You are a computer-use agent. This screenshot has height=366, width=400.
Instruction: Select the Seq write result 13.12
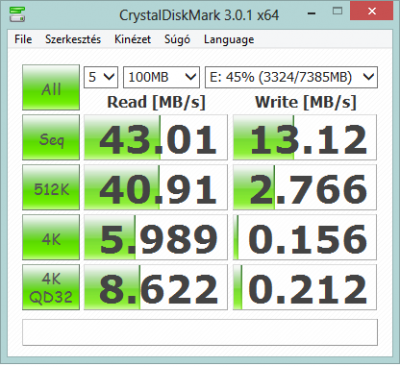pyautogui.click(x=305, y=137)
